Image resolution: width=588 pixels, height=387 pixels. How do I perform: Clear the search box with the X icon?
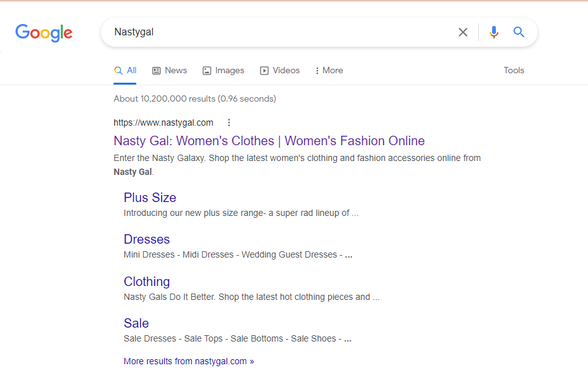pos(463,32)
